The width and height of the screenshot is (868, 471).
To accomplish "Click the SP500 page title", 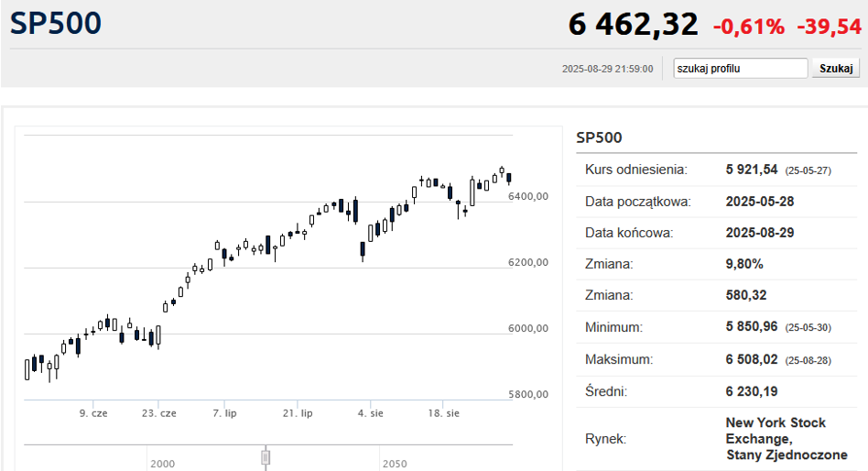I will tap(56, 24).
